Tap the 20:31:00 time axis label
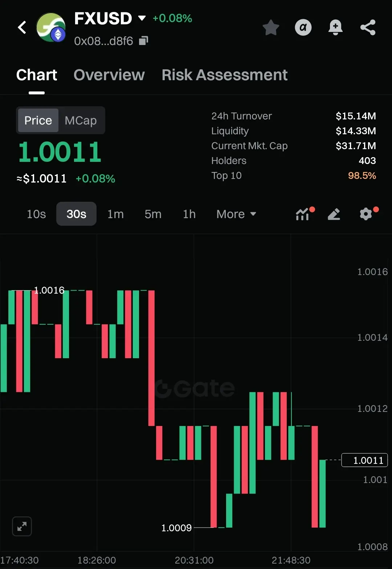The width and height of the screenshot is (392, 569). point(194,560)
